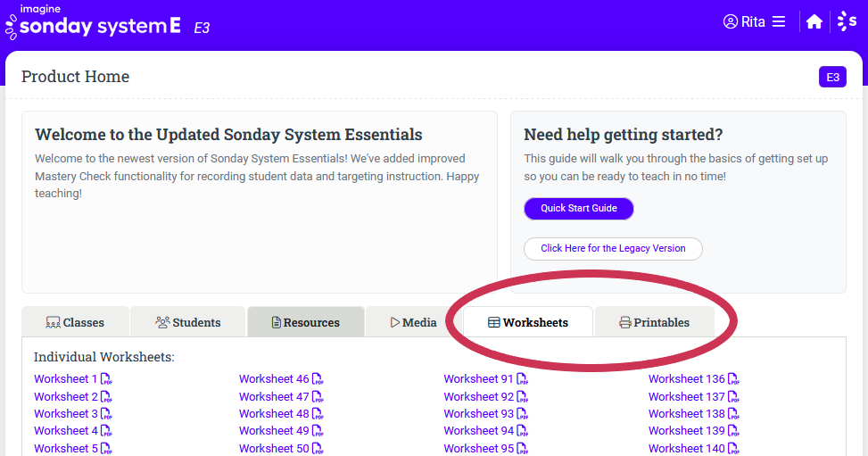The image size is (868, 456).
Task: Open the Printables tab
Action: tap(654, 322)
